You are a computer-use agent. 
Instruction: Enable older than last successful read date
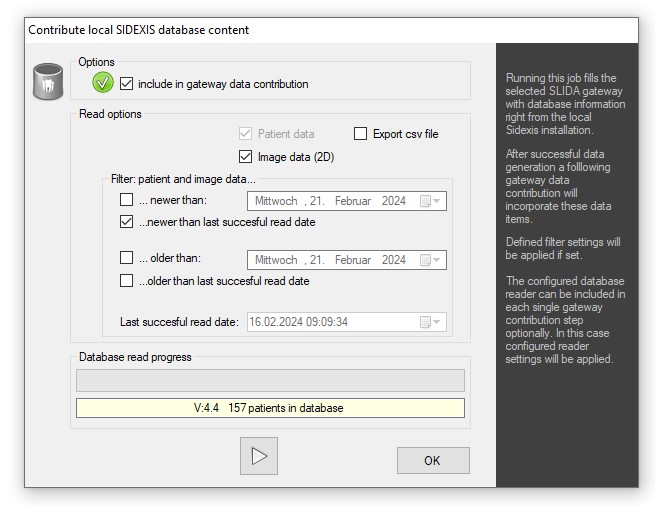click(126, 281)
